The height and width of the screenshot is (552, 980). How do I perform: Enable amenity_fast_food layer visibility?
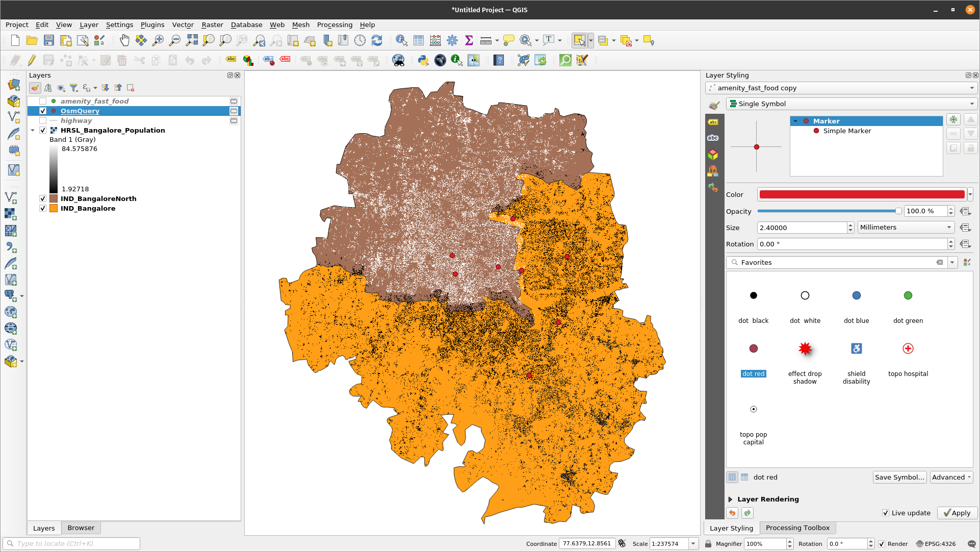click(x=43, y=101)
